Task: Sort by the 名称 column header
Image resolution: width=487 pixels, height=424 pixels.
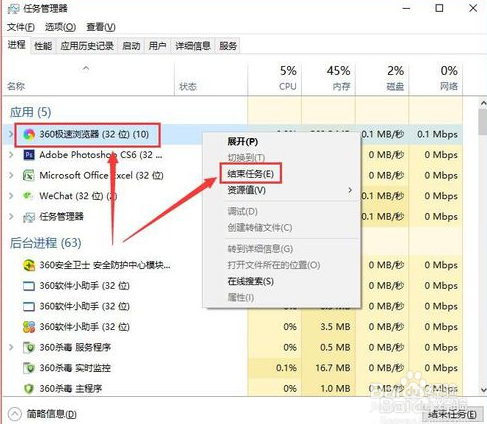Action: [88, 79]
